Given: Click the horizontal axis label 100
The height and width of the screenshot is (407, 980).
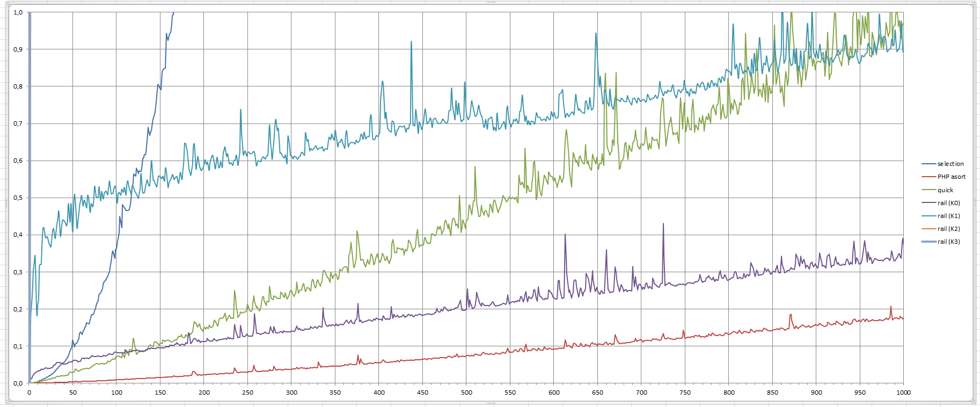Looking at the screenshot, I should coord(116,393).
